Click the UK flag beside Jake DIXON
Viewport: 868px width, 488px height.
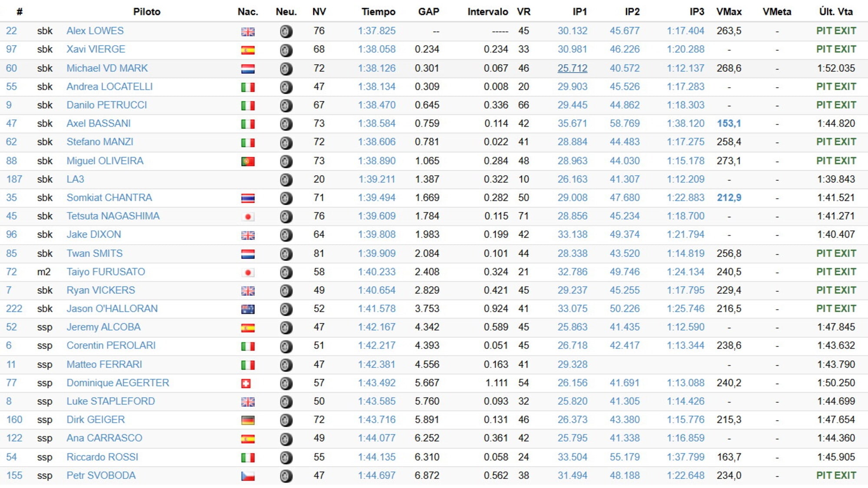point(248,235)
